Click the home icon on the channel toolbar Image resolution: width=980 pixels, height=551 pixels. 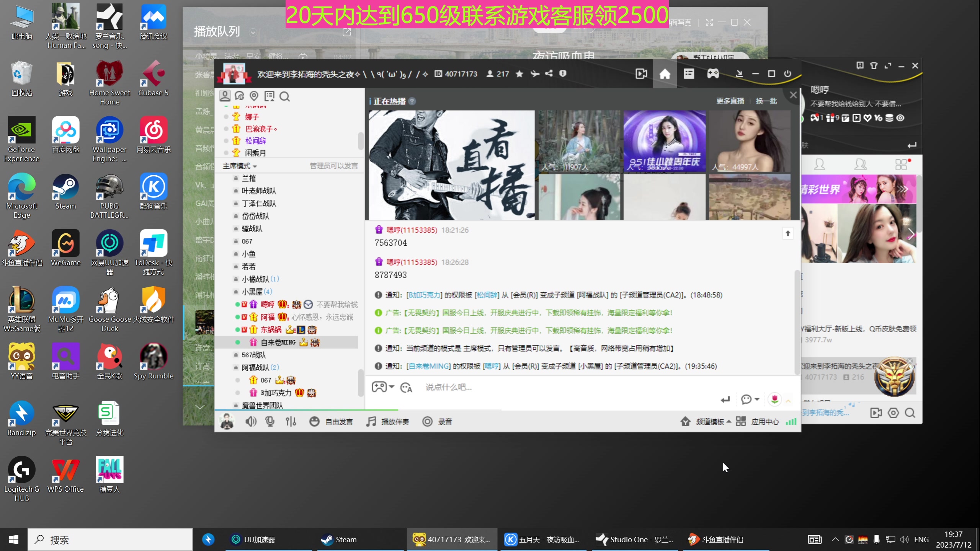point(665,73)
